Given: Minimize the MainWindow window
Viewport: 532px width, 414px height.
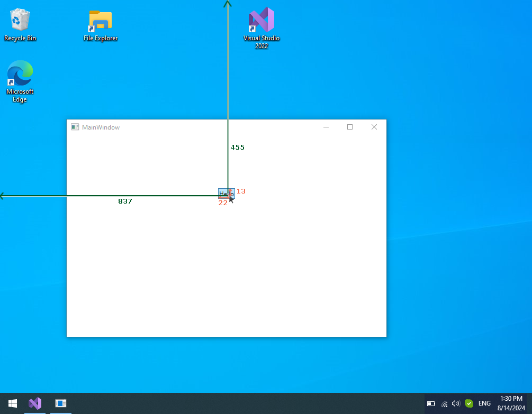Looking at the screenshot, I should [x=326, y=127].
